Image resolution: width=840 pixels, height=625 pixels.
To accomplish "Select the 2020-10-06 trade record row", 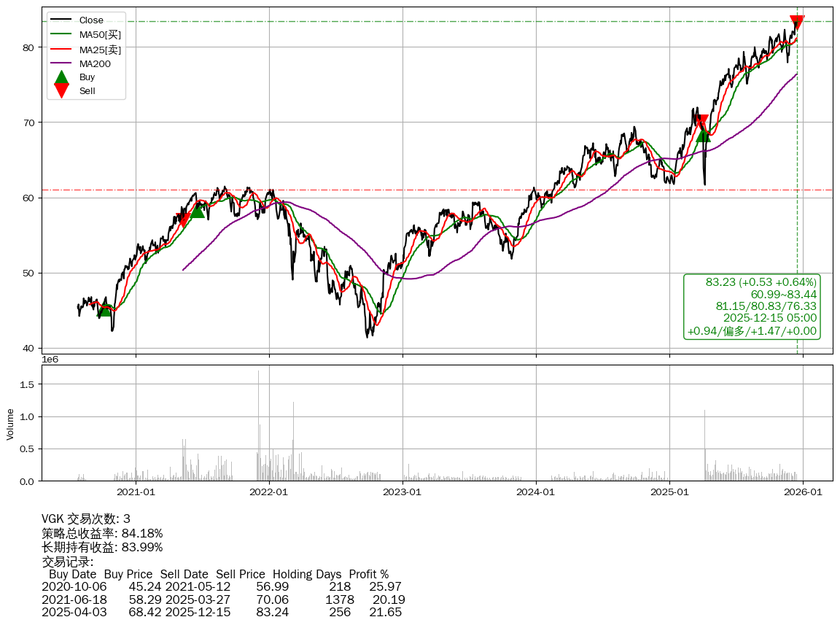I will [x=222, y=586].
